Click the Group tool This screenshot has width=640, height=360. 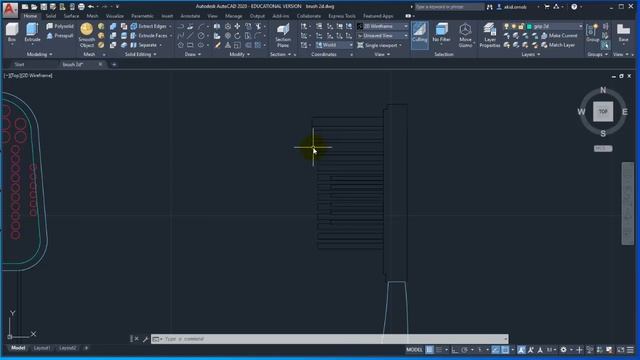[592, 33]
